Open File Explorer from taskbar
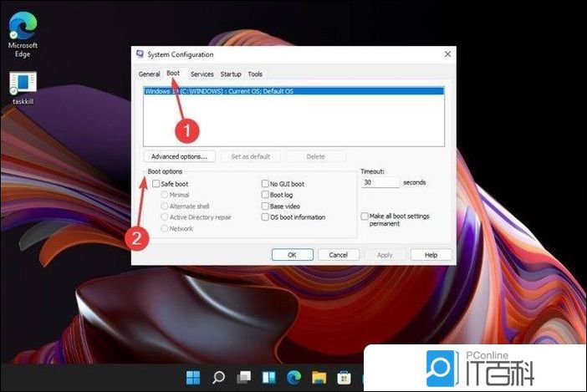 (x=319, y=377)
